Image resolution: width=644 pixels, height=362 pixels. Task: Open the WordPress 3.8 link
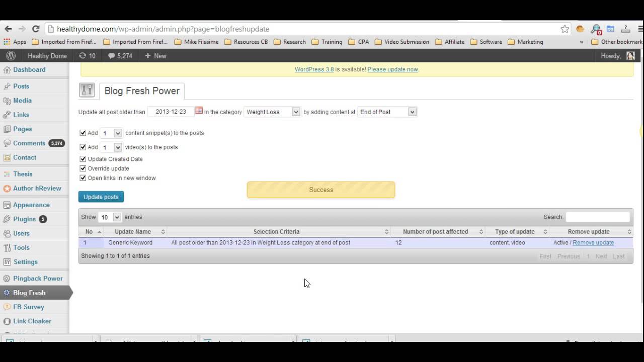314,69
